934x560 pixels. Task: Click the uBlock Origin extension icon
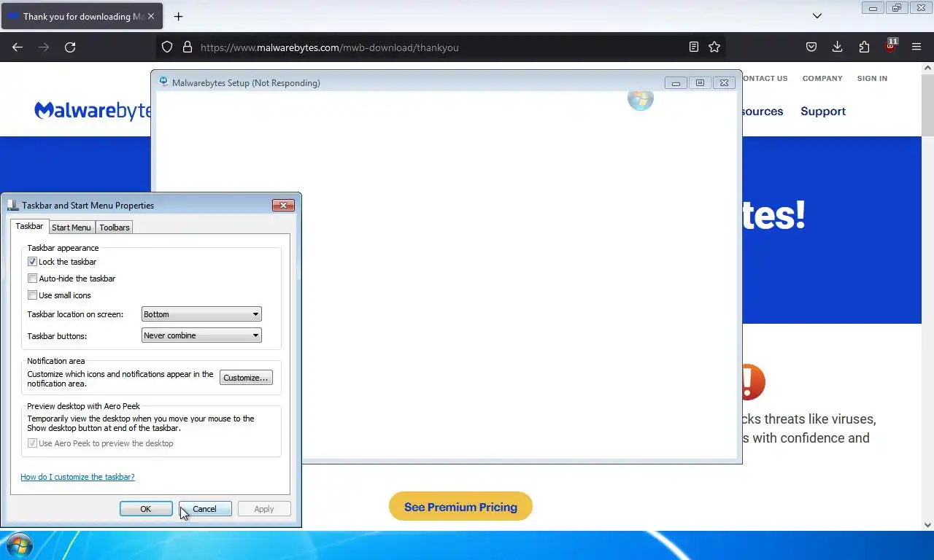[x=890, y=47]
